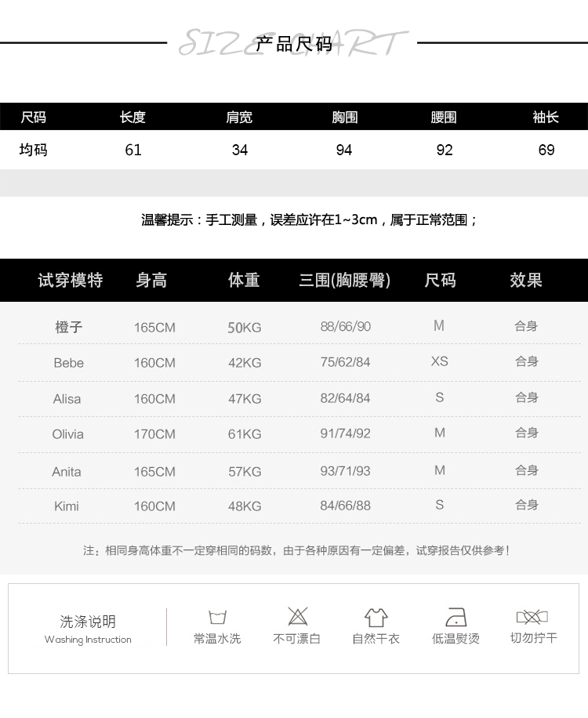Click the XS size for Bebe
588x718 pixels.
pos(439,361)
